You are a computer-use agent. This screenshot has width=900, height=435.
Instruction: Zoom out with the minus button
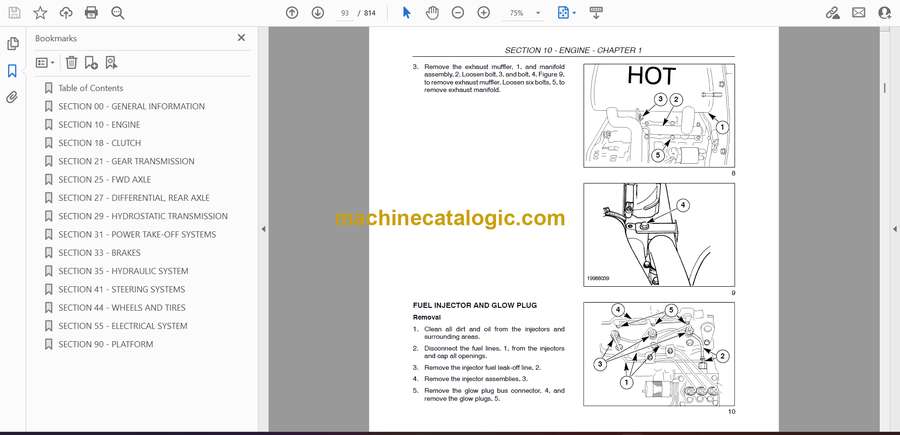coord(457,13)
